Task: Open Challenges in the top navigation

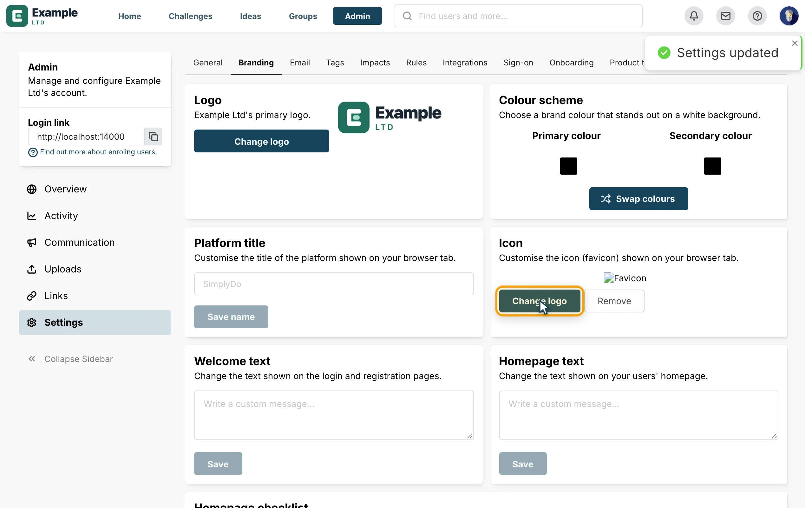Action: [x=190, y=16]
